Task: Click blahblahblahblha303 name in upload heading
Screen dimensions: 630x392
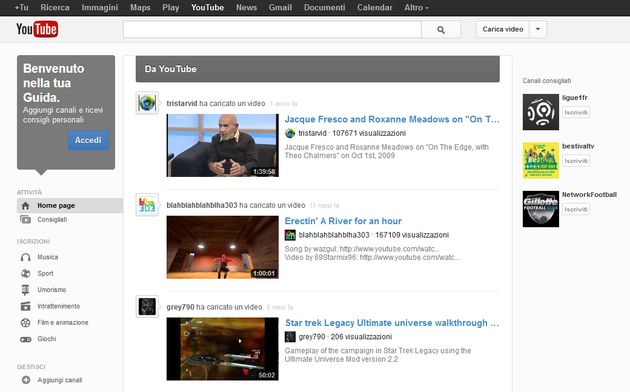Action: 202,205
